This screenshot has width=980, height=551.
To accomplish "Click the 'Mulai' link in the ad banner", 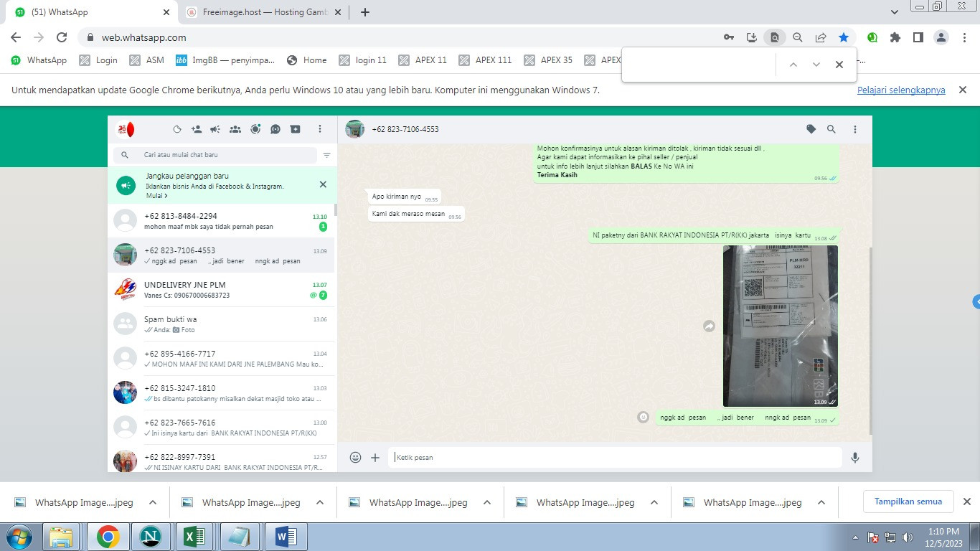I will (x=156, y=196).
